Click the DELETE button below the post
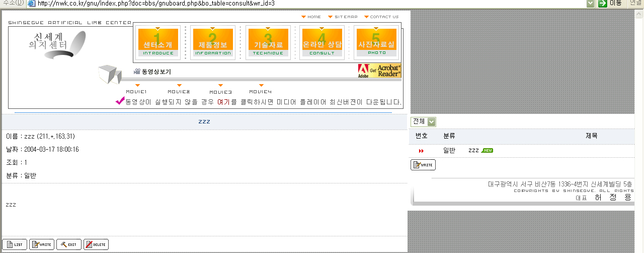Image resolution: width=644 pixels, height=253 pixels. [96, 244]
